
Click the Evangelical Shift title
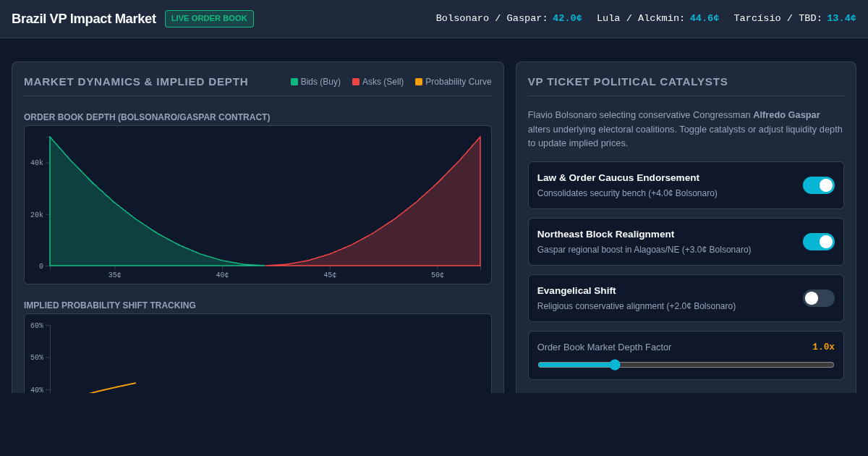(x=576, y=290)
